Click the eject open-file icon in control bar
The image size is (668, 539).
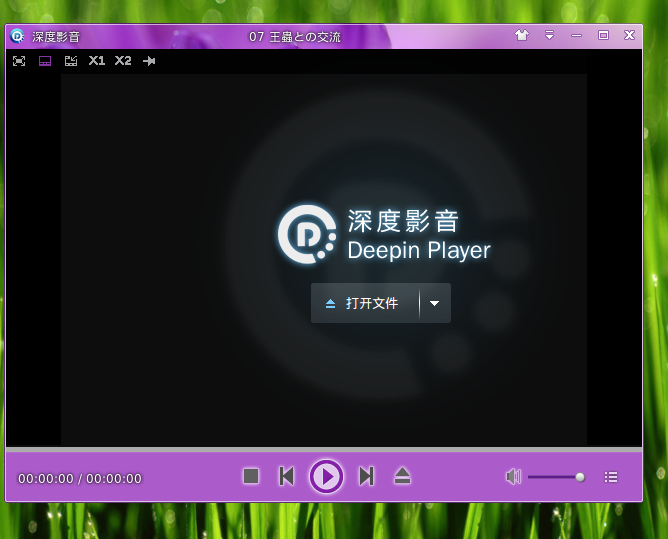pos(402,476)
